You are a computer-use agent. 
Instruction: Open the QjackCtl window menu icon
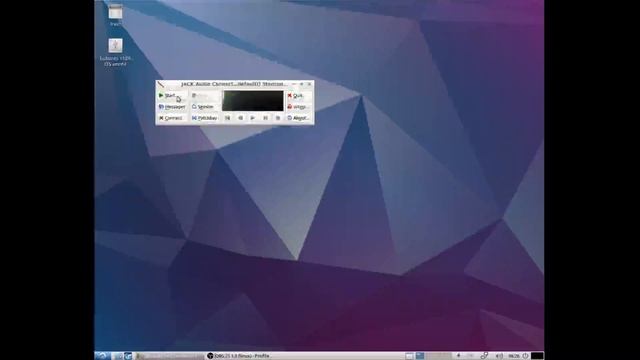(x=161, y=84)
